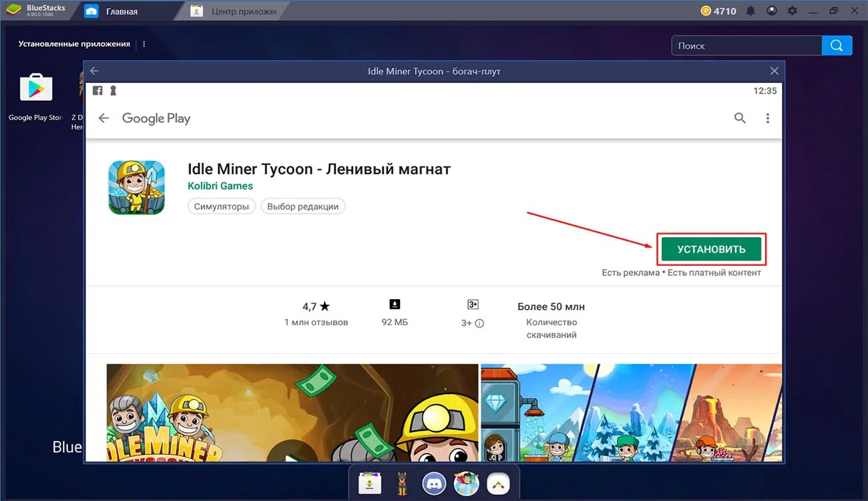Open BlueStacks notifications bell

751,11
